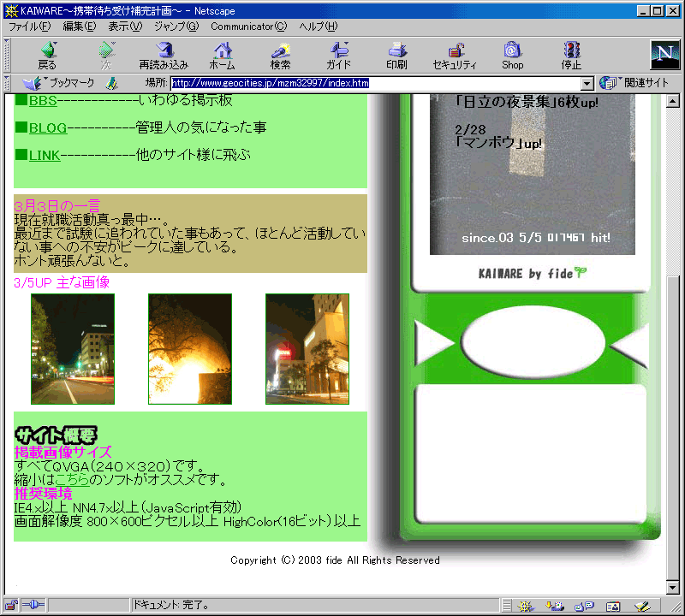Click the サイト概要 heading graphic
Image resolution: width=685 pixels, height=616 pixels.
56,435
